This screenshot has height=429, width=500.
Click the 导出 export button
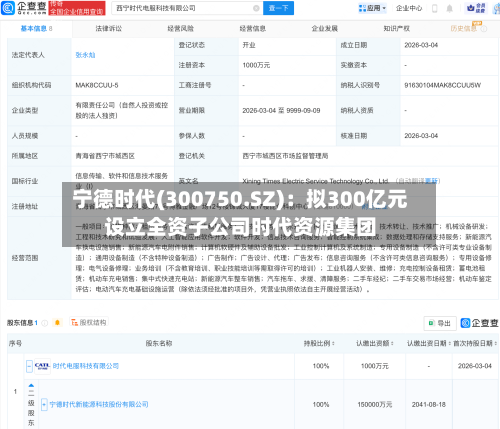pos(440,323)
